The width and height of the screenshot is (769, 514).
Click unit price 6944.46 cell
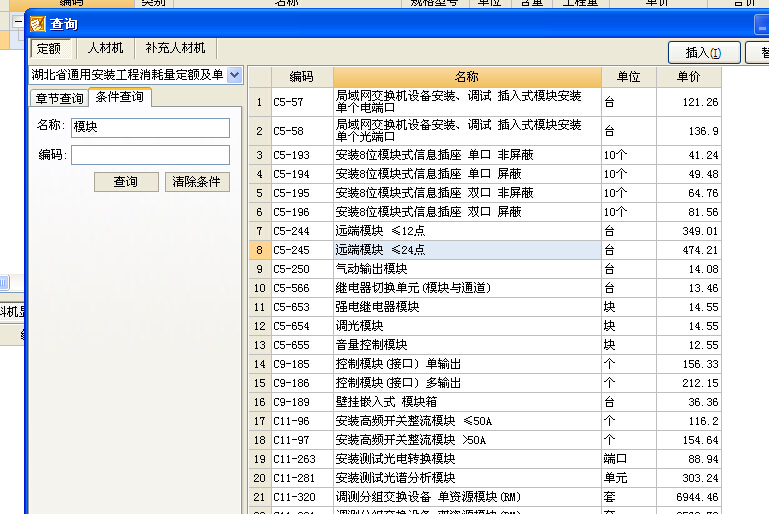coord(689,497)
